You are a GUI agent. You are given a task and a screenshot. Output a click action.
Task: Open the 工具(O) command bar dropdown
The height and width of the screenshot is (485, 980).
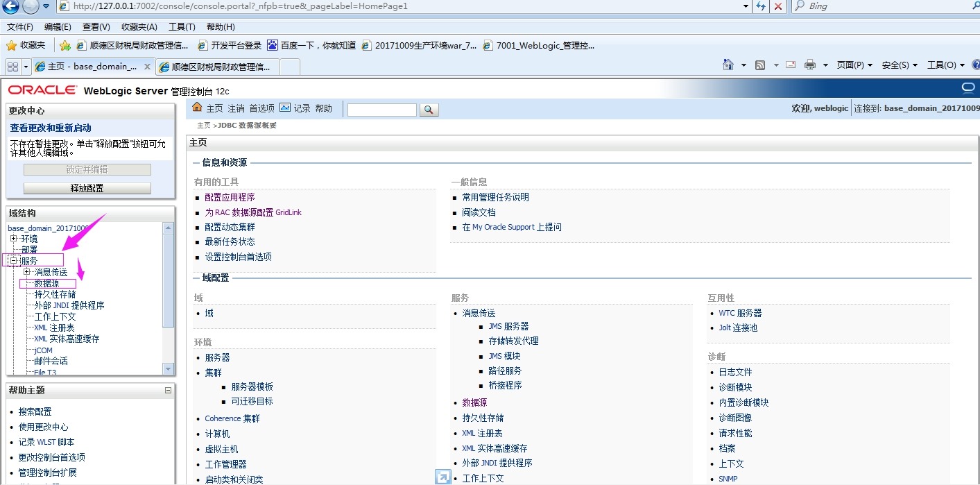pos(946,65)
